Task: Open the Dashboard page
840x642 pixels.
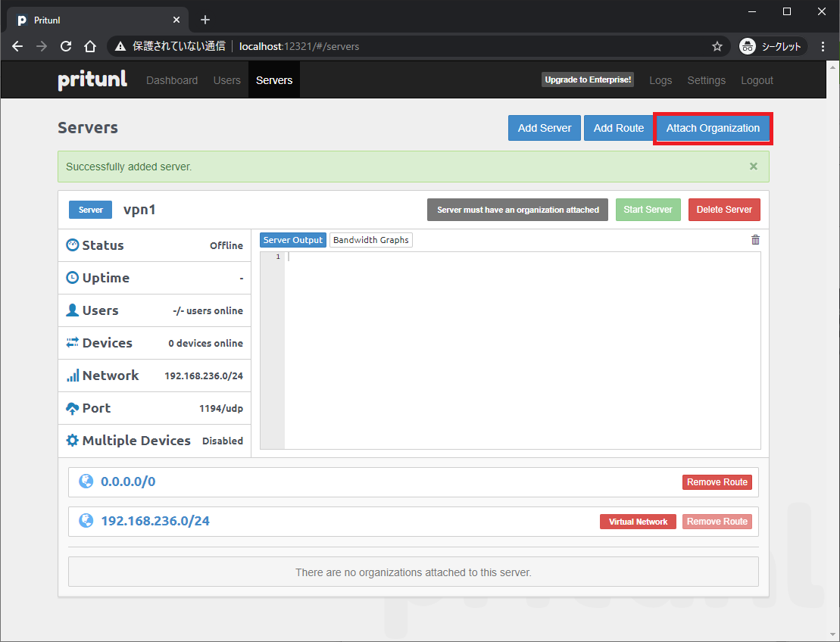Action: [x=172, y=79]
